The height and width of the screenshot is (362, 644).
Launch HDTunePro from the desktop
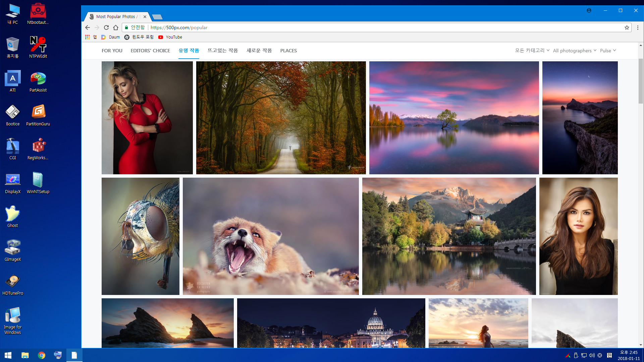[13, 285]
